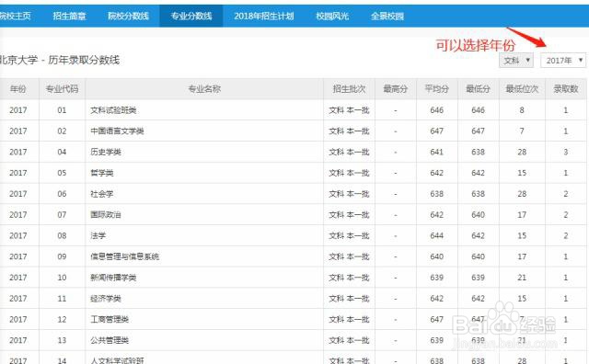Click average score 638 in 社会学 row
This screenshot has width=589, height=364.
[x=437, y=194]
